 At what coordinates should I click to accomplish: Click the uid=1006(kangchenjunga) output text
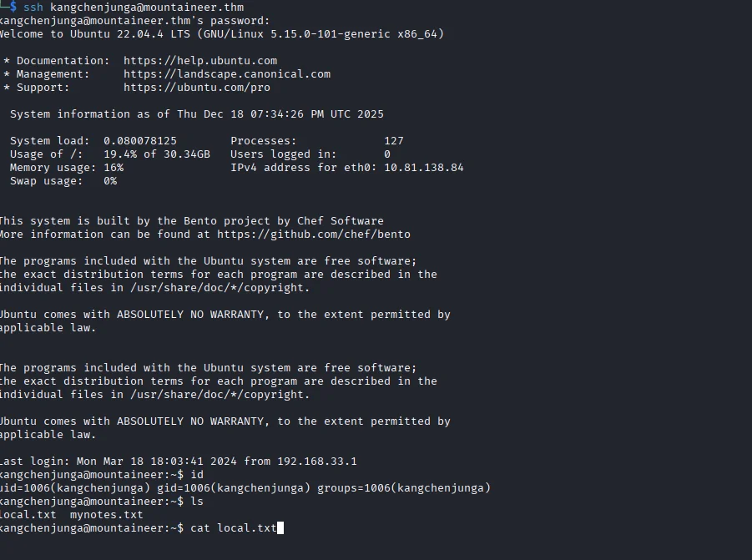77,488
